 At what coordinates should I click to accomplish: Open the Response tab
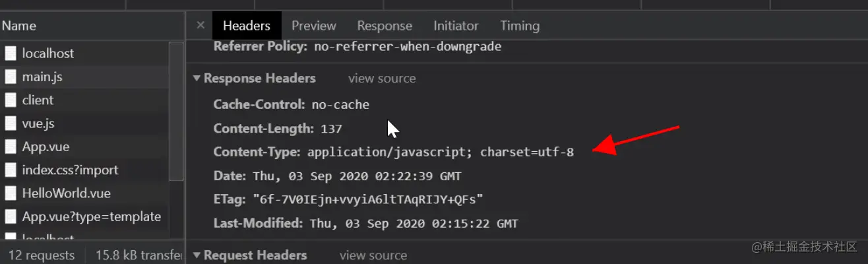pos(385,26)
